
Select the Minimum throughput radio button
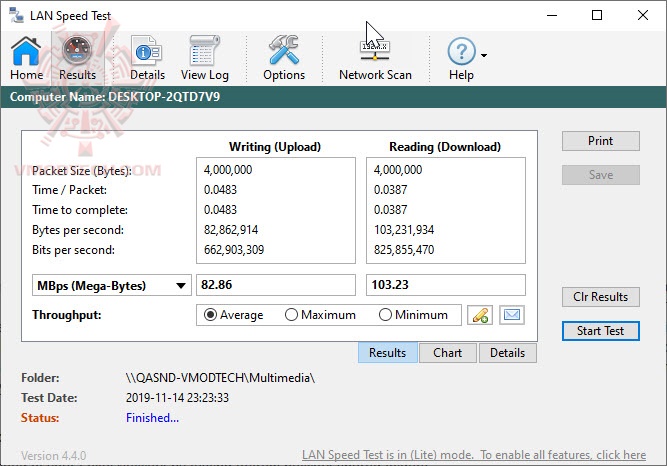pyautogui.click(x=385, y=315)
